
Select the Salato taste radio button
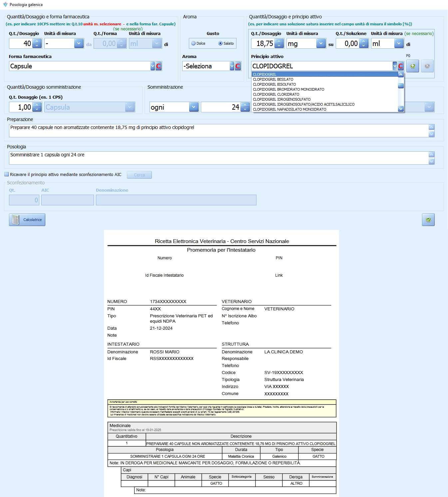[x=220, y=43]
